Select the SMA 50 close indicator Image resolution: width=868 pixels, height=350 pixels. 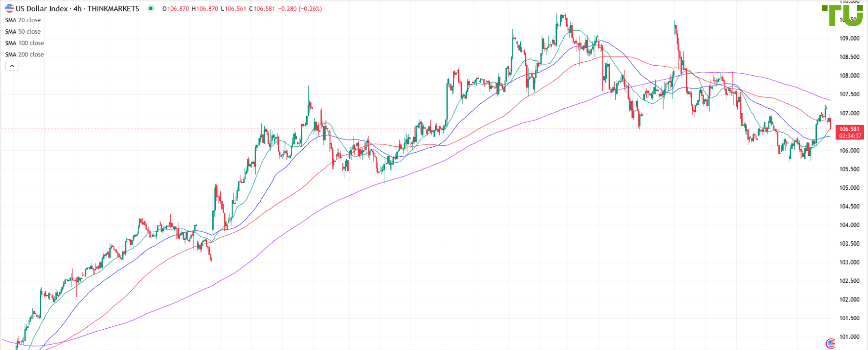pos(23,32)
